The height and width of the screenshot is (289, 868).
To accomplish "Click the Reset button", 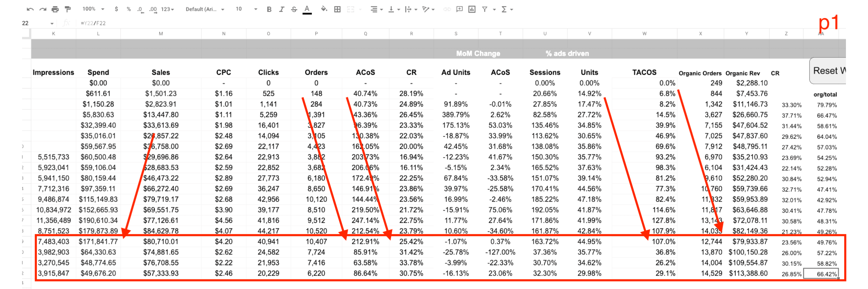I will pyautogui.click(x=828, y=71).
